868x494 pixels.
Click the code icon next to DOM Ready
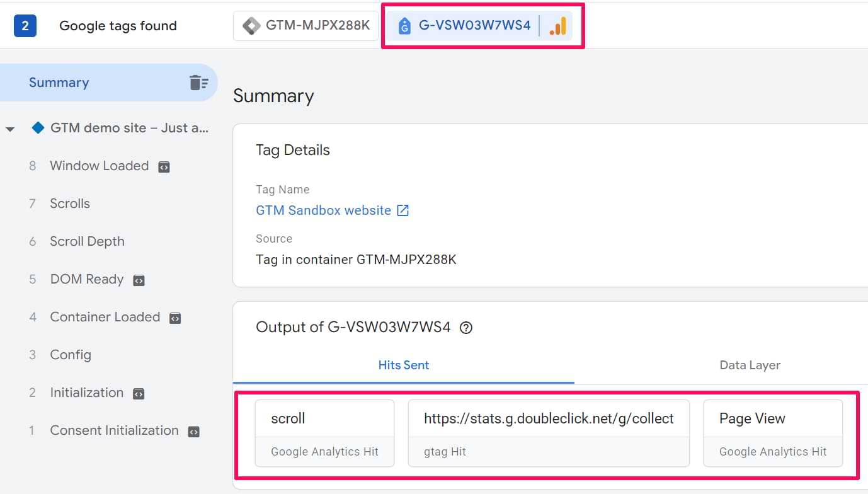point(139,280)
